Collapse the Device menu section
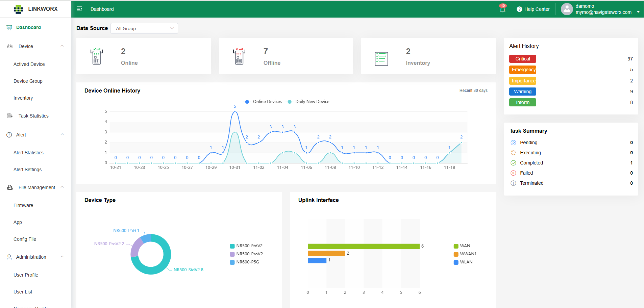 [x=62, y=46]
